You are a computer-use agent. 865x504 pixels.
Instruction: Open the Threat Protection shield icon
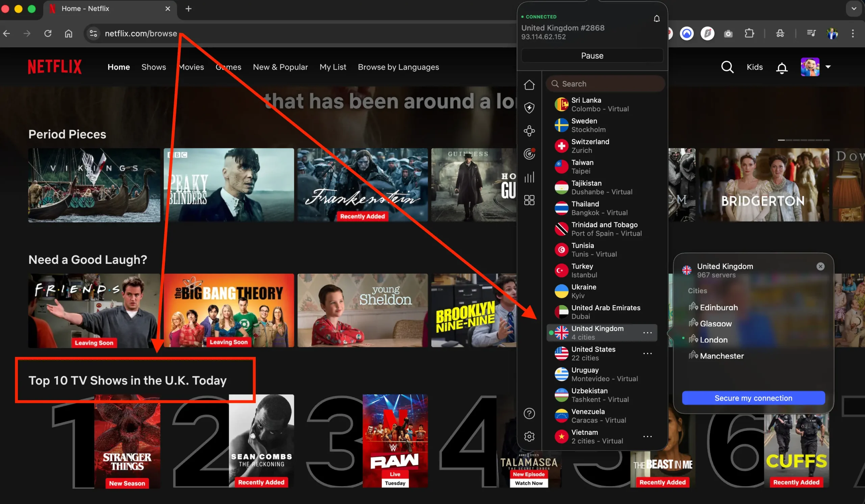click(529, 107)
